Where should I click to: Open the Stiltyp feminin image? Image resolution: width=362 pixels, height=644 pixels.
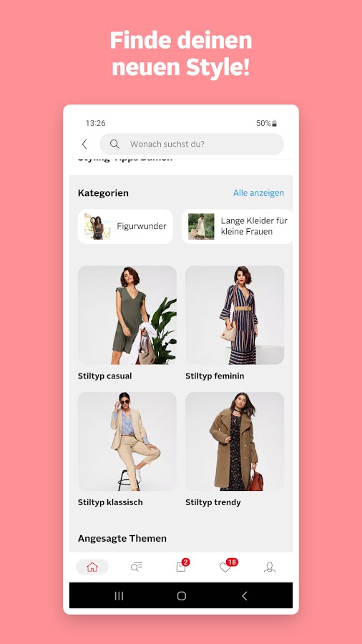click(x=235, y=315)
